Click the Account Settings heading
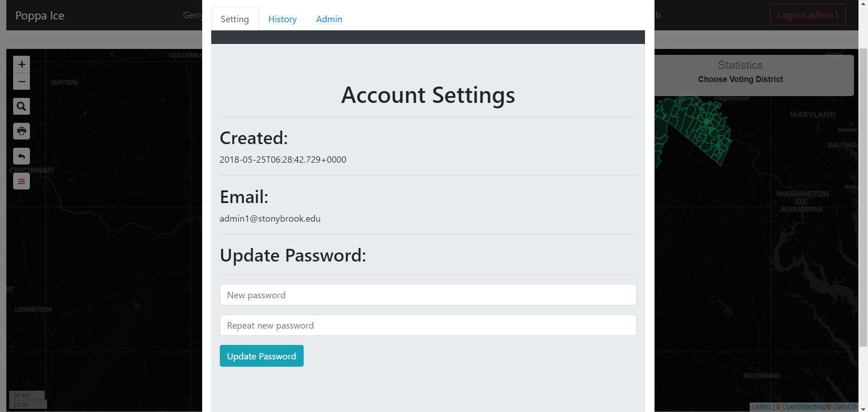 coord(428,95)
